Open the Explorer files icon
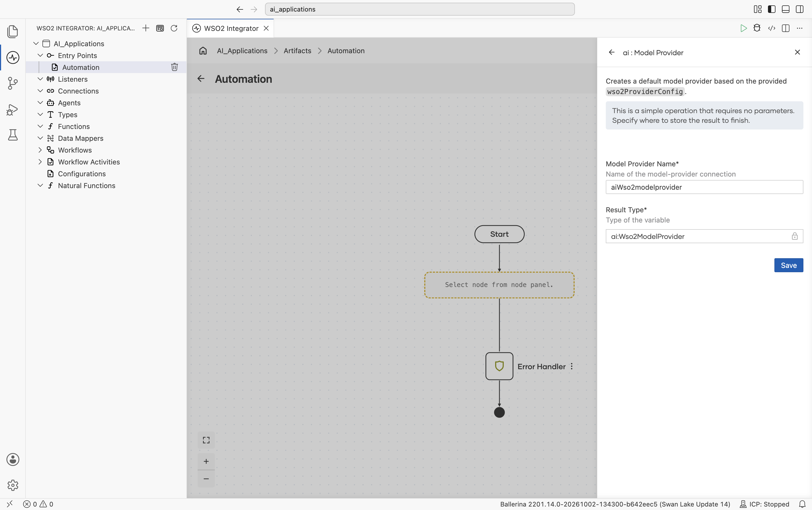This screenshot has width=812, height=510. pyautogui.click(x=13, y=31)
